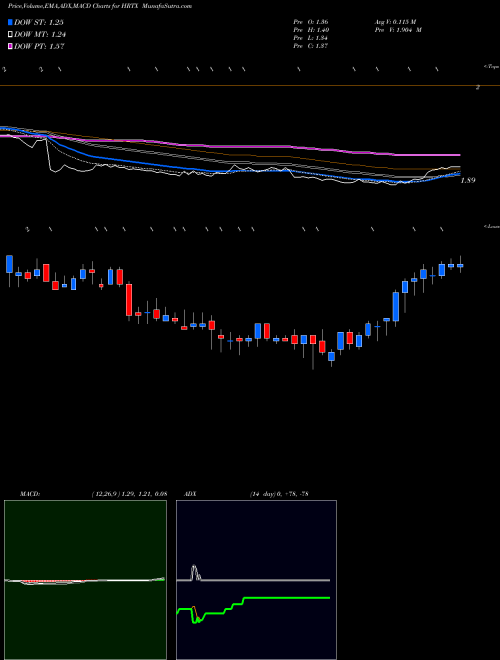Image resolution: width=500 pixels, height=660 pixels.
Task: Click the MACD: heading label
Action: tap(30, 494)
